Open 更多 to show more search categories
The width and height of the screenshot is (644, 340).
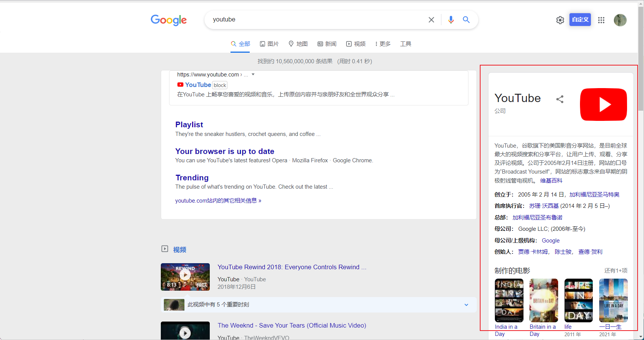tap(382, 44)
